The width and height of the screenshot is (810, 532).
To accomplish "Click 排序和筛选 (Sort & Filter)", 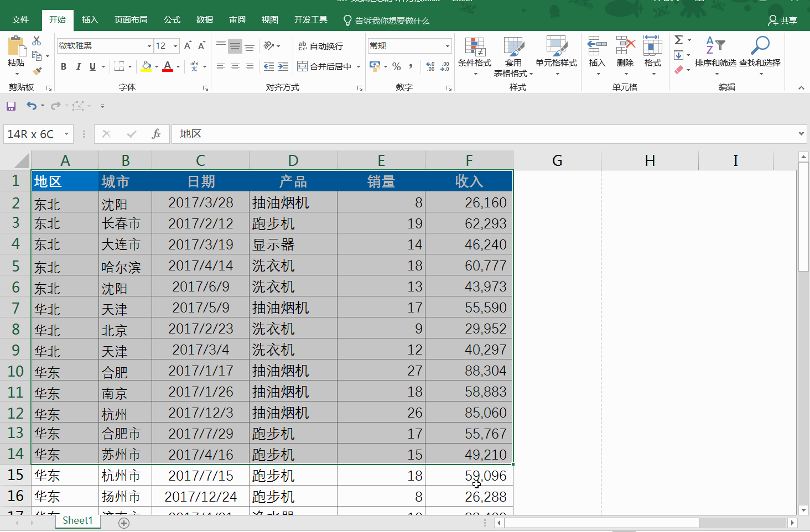I will [x=715, y=56].
